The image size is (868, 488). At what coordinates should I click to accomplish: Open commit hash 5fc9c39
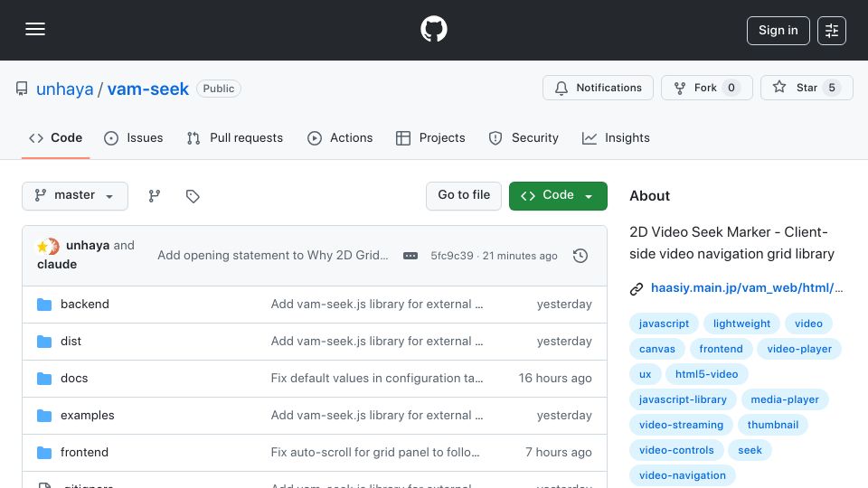[452, 256]
